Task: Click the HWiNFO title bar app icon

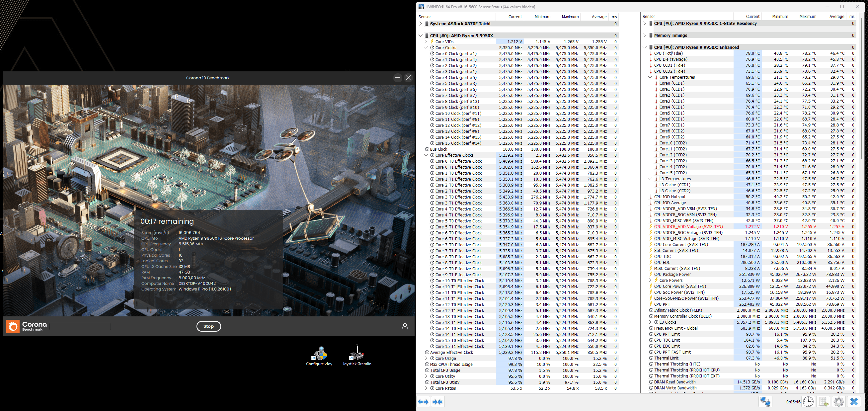Action: coord(421,7)
